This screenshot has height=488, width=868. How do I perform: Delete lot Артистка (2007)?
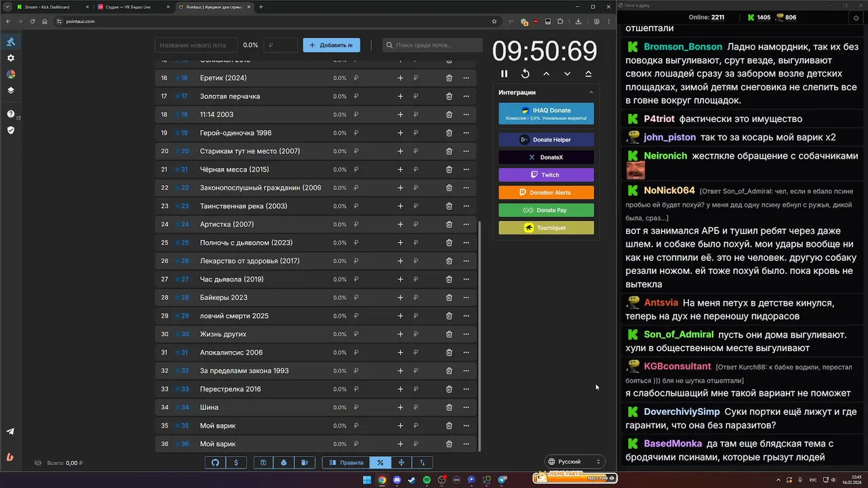click(449, 224)
